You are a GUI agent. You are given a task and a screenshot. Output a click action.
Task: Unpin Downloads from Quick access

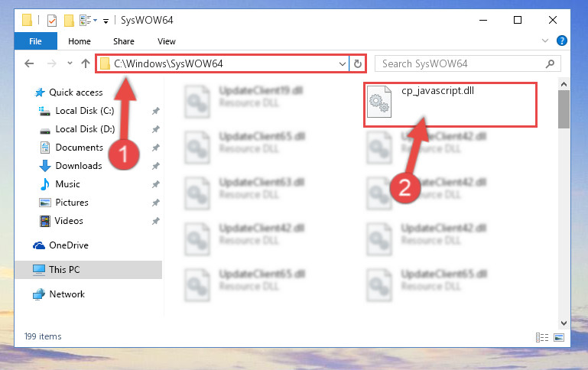click(156, 166)
